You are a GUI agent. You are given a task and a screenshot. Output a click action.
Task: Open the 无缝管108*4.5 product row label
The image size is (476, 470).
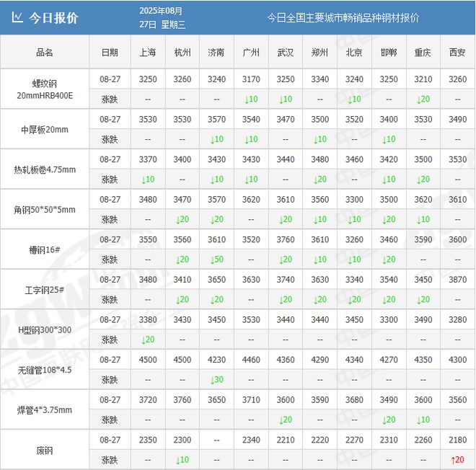coord(45,370)
